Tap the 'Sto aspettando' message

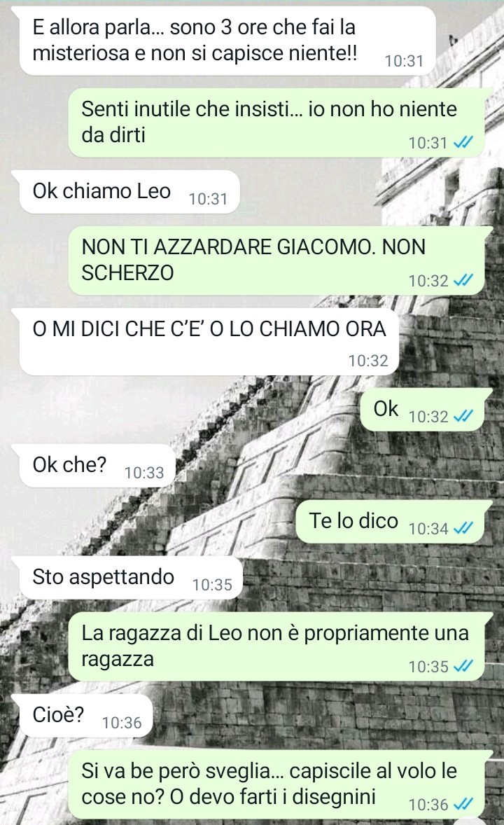132,578
